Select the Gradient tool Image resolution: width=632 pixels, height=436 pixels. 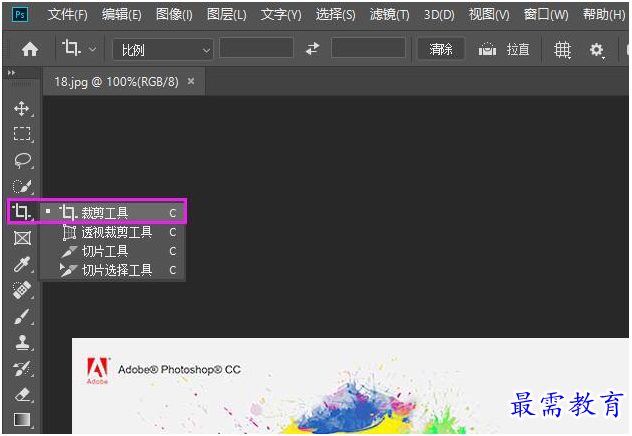coord(22,419)
